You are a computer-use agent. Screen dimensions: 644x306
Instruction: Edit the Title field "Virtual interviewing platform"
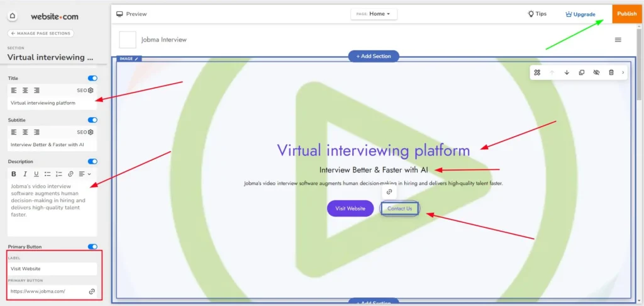pyautogui.click(x=52, y=103)
